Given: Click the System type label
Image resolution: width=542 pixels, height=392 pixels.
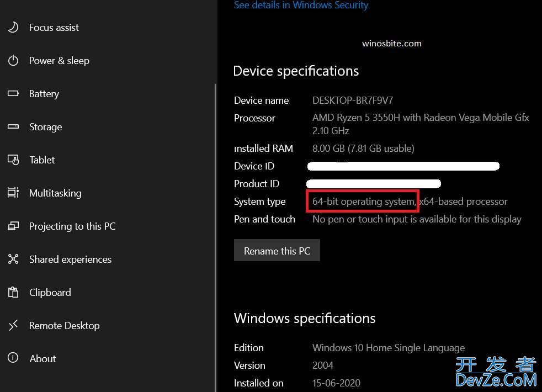Looking at the screenshot, I should point(259,201).
